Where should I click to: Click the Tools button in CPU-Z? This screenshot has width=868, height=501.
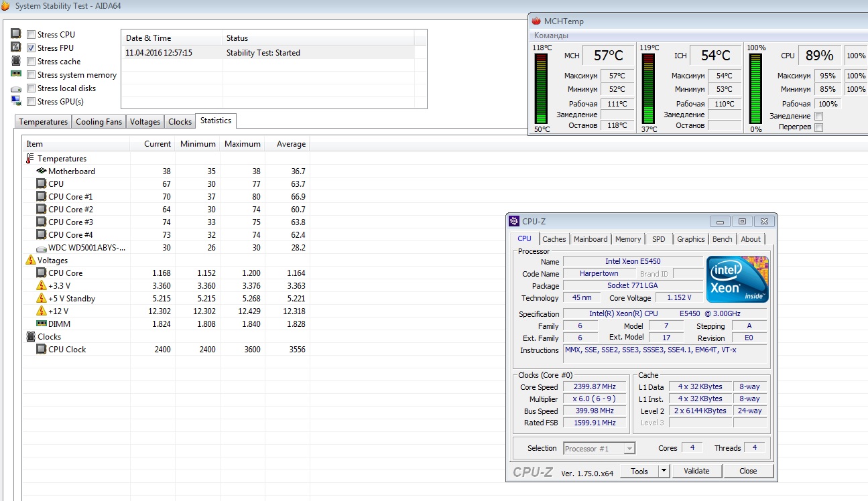(x=639, y=471)
